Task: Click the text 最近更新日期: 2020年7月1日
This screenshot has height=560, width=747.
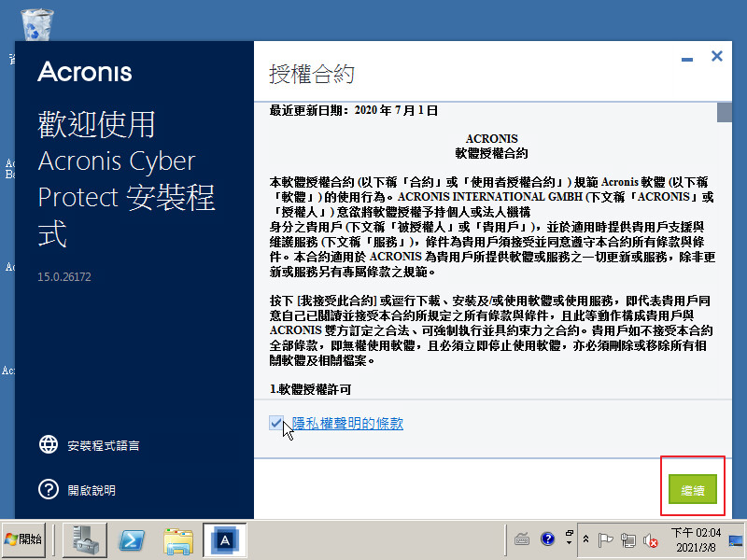Action: pos(354,110)
